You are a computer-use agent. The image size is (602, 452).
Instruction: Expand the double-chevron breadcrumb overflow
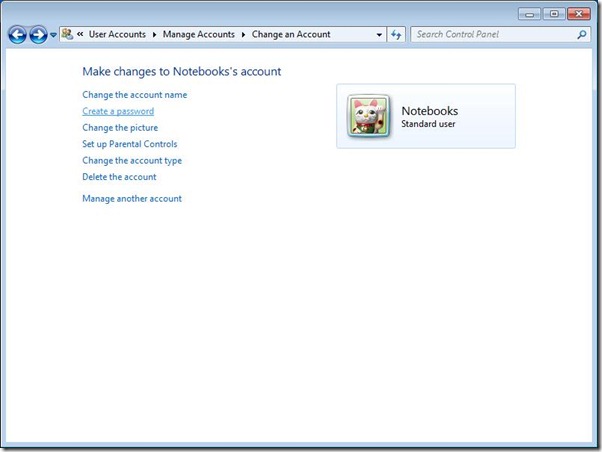[80, 34]
